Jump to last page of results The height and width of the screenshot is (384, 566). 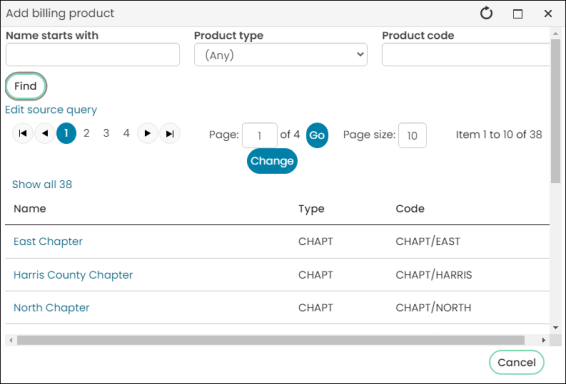(170, 133)
